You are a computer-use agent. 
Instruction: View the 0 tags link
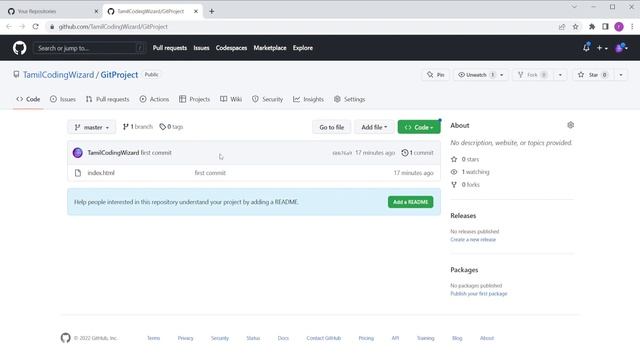[171, 127]
